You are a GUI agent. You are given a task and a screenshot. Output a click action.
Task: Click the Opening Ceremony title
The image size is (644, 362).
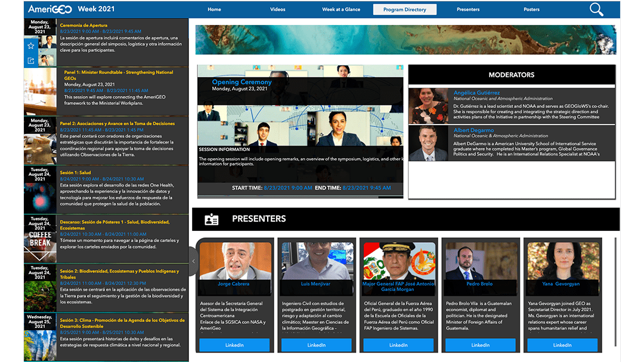tap(241, 82)
